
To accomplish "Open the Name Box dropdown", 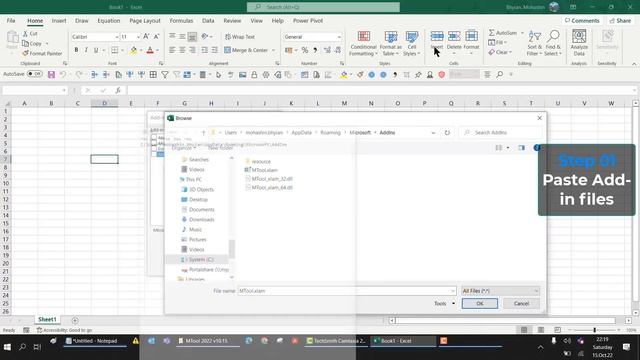I will [64, 90].
